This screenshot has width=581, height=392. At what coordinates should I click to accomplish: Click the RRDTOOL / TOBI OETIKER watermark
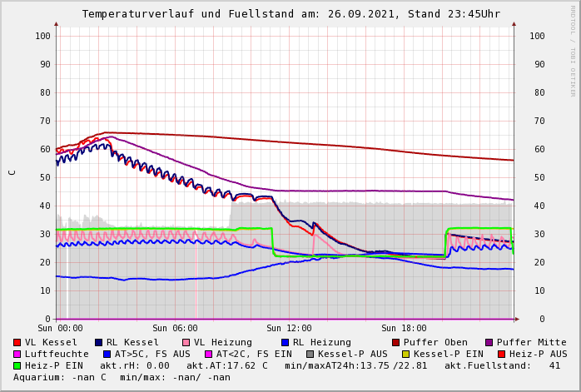573,50
